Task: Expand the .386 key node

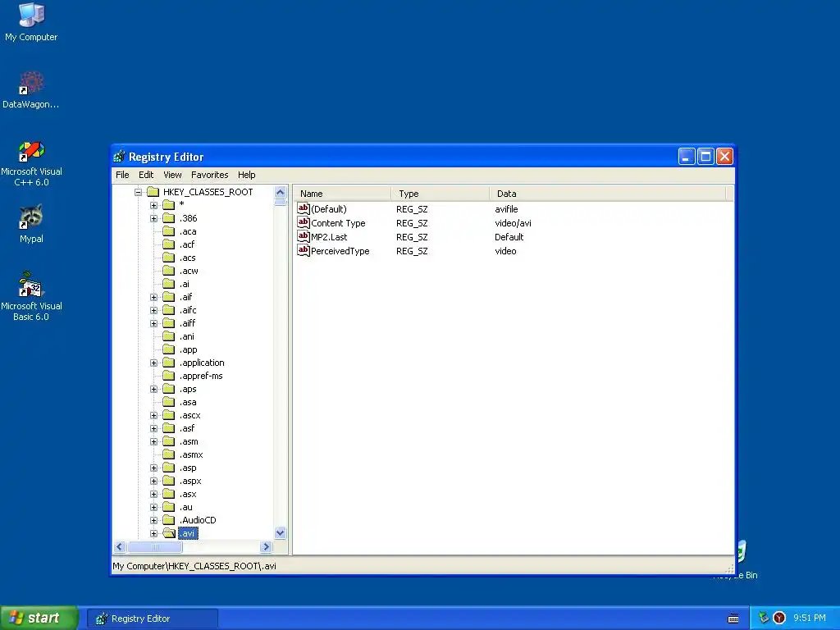Action: click(153, 218)
